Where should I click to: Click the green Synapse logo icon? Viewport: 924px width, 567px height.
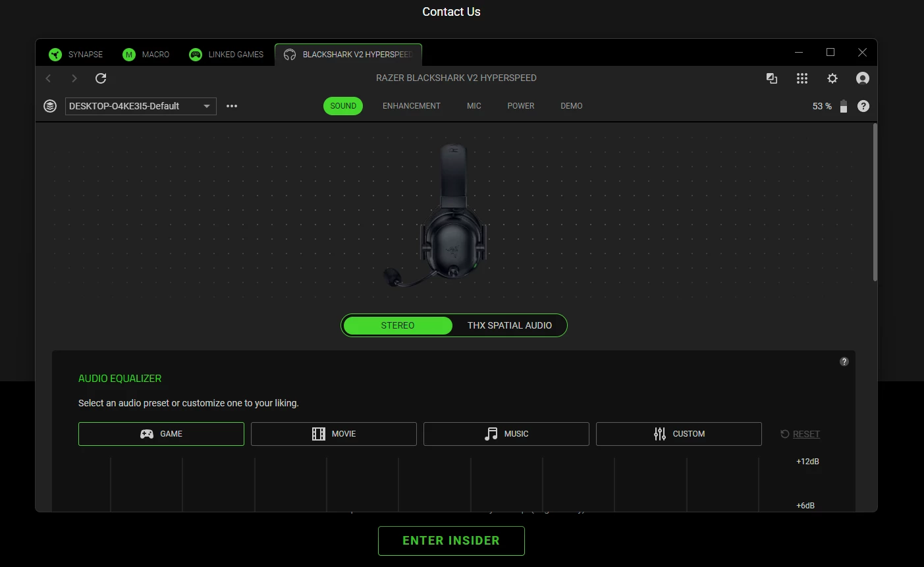pyautogui.click(x=55, y=55)
